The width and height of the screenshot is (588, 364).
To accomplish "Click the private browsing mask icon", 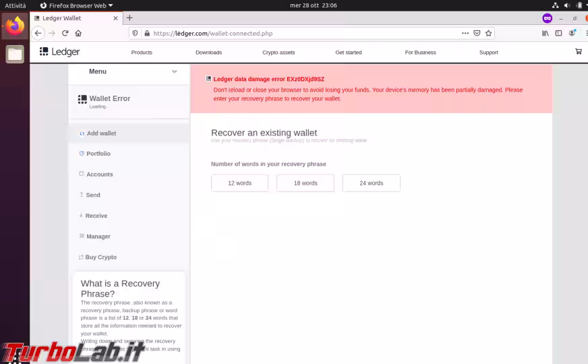I will pyautogui.click(x=547, y=18).
